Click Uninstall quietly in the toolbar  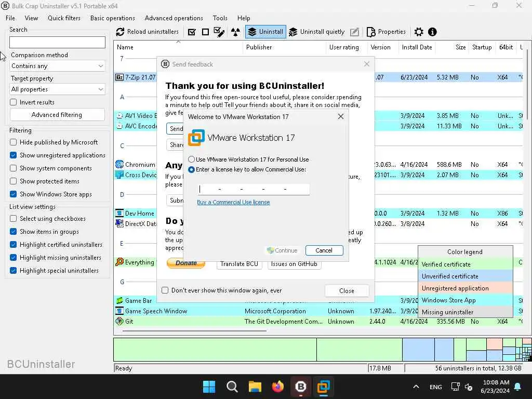tap(316, 32)
